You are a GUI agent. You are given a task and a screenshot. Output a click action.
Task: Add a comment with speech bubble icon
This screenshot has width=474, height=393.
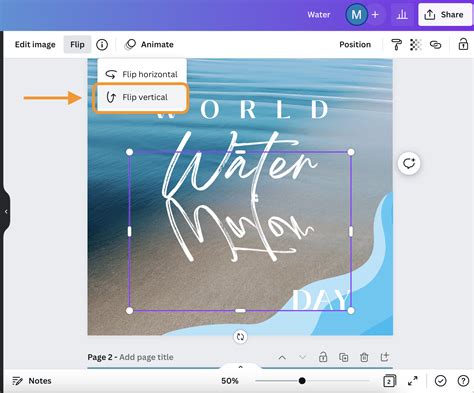(409, 163)
